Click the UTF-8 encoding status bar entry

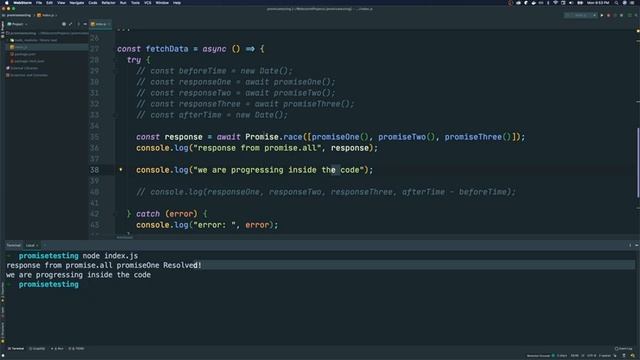(x=591, y=356)
